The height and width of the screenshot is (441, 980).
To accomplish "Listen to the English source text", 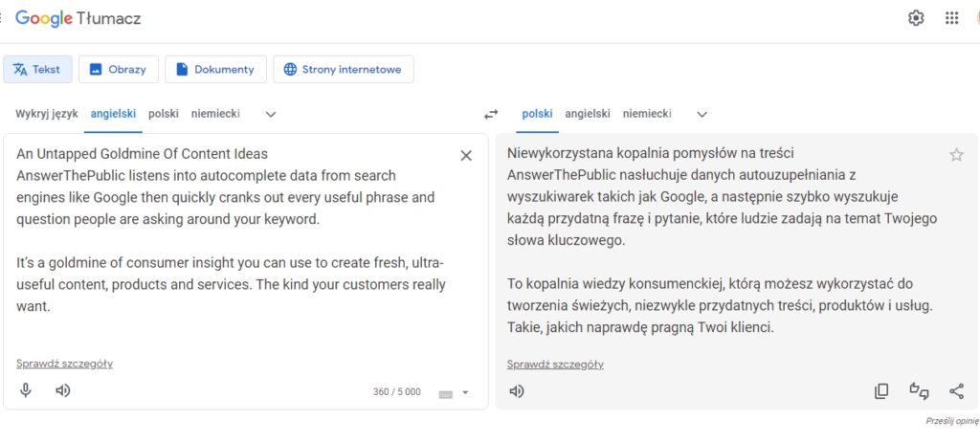I will (62, 391).
